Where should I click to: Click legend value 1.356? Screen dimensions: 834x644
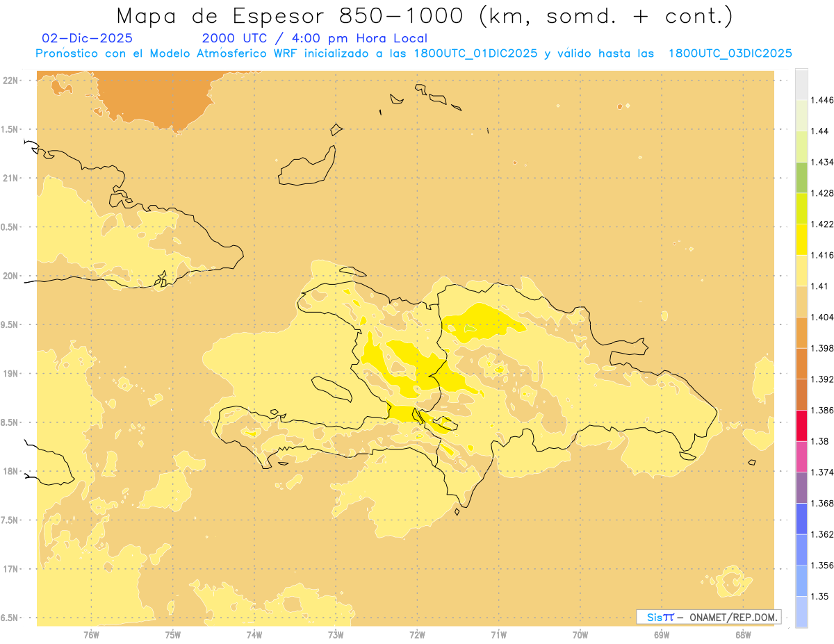coord(821,565)
